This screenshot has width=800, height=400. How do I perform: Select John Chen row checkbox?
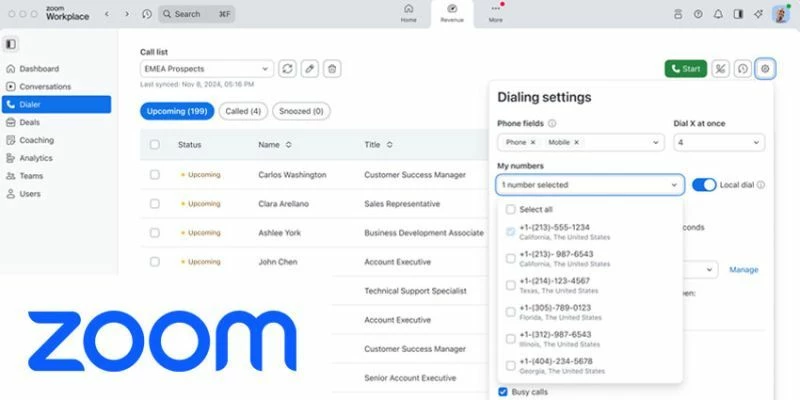pos(155,262)
